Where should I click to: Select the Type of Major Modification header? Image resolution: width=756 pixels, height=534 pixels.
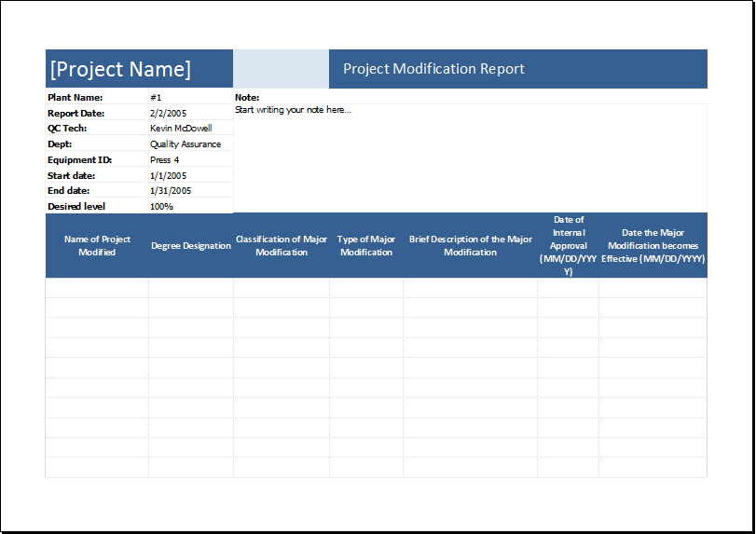click(x=366, y=245)
